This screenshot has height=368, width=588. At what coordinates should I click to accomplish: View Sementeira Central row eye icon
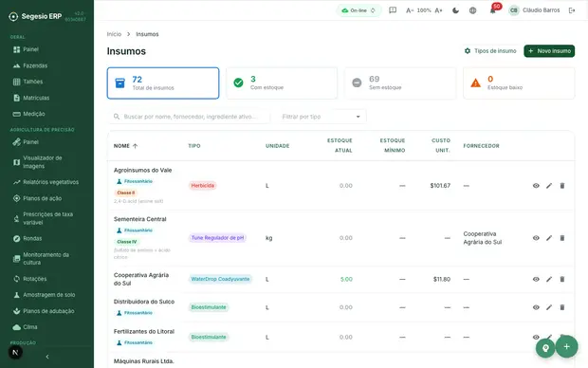(536, 238)
